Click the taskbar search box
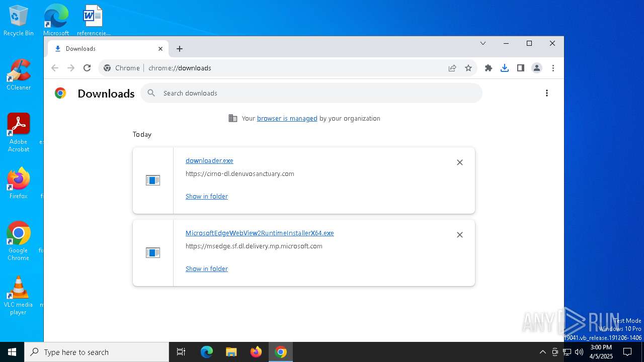This screenshot has height=362, width=644. (x=97, y=352)
